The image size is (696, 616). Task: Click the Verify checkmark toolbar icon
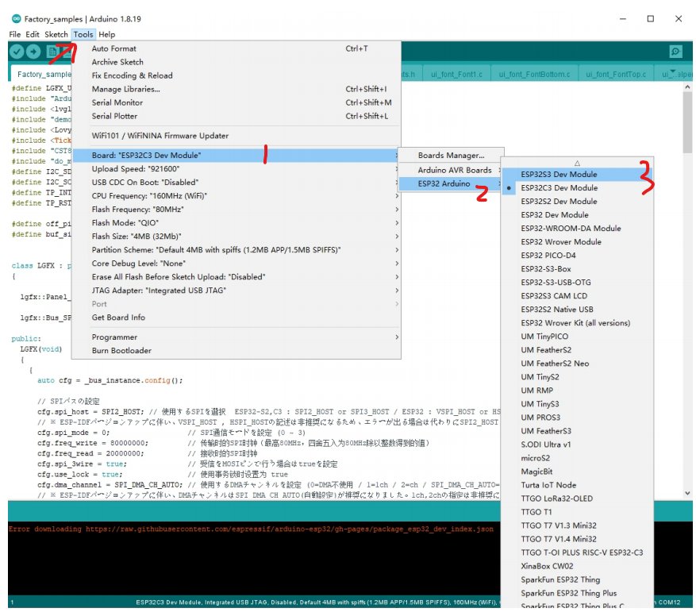pos(17,52)
